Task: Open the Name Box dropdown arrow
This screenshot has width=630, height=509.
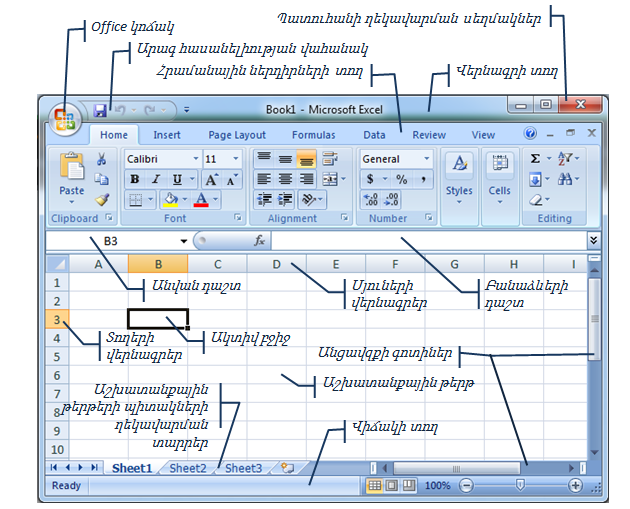Action: point(184,241)
